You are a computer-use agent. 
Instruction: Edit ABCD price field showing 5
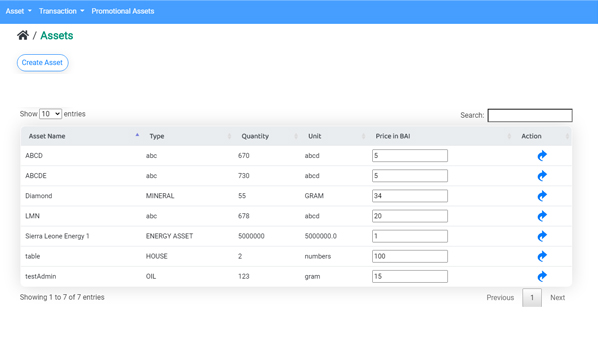pyautogui.click(x=410, y=156)
